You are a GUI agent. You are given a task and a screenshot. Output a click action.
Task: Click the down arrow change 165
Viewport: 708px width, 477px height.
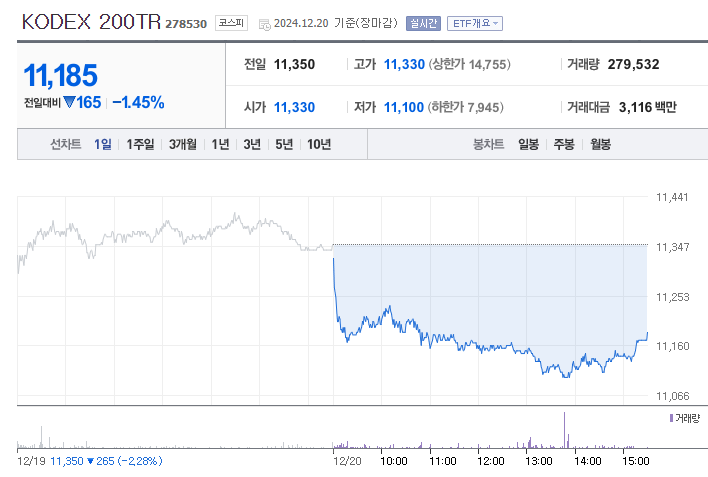click(x=82, y=103)
